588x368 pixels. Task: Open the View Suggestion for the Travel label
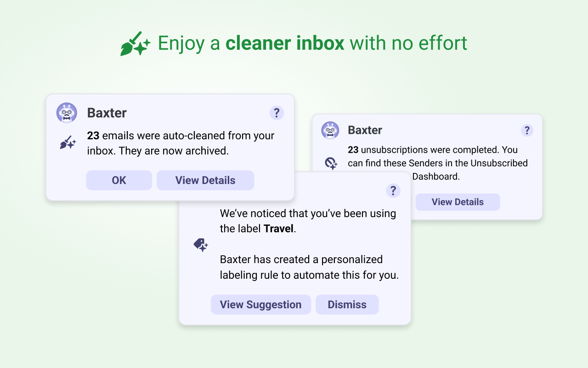click(x=260, y=305)
